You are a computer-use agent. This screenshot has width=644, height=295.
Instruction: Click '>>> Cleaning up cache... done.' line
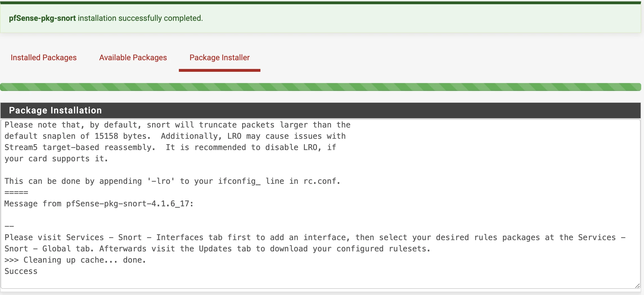click(75, 260)
